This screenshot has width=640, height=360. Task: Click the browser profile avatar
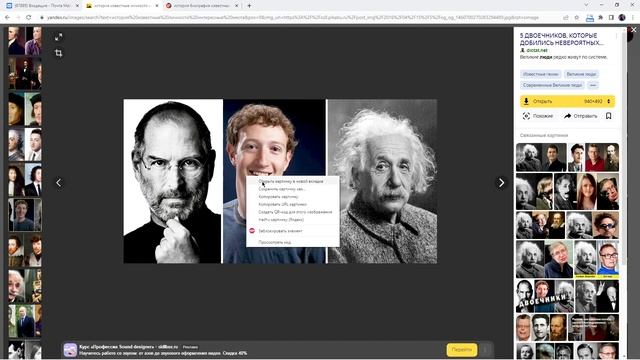point(622,18)
